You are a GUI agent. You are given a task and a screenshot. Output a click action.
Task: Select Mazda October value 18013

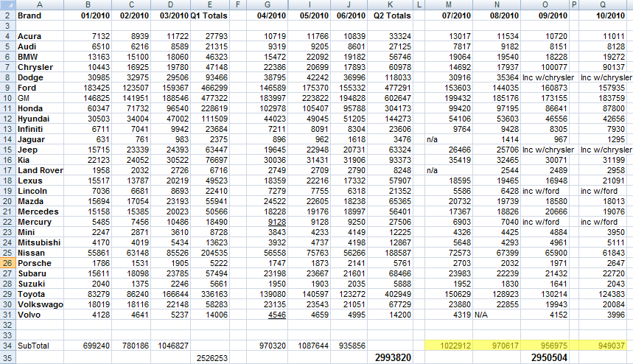(x=603, y=201)
